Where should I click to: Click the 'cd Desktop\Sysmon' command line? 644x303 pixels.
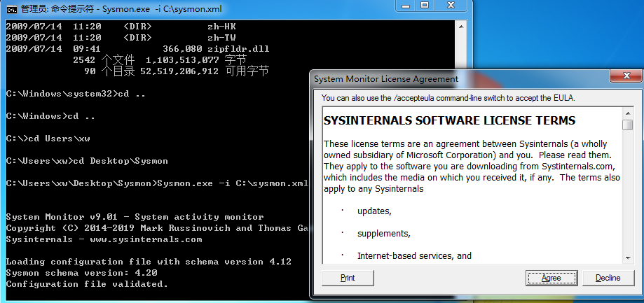tap(87, 161)
